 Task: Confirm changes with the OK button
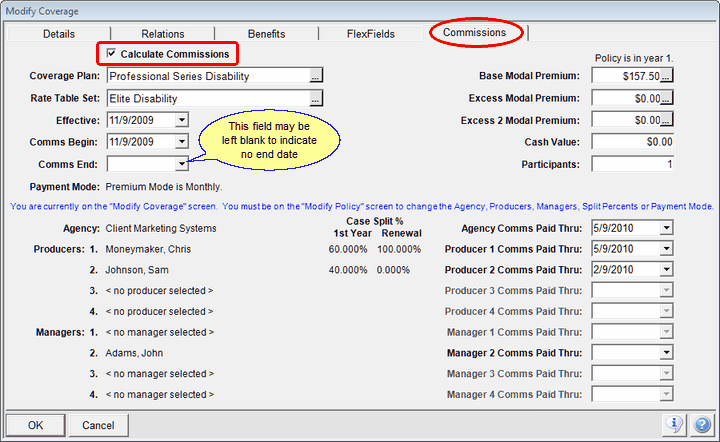click(x=35, y=425)
